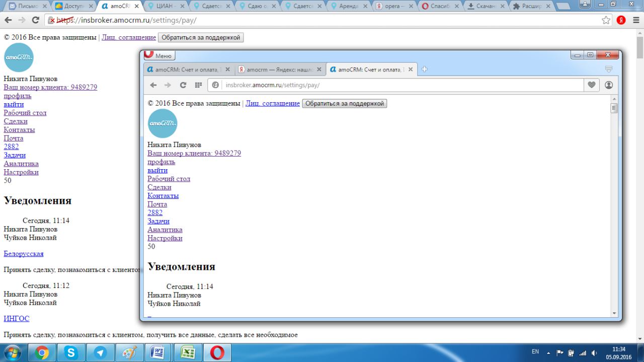Open the Opera Меню button

point(159,55)
